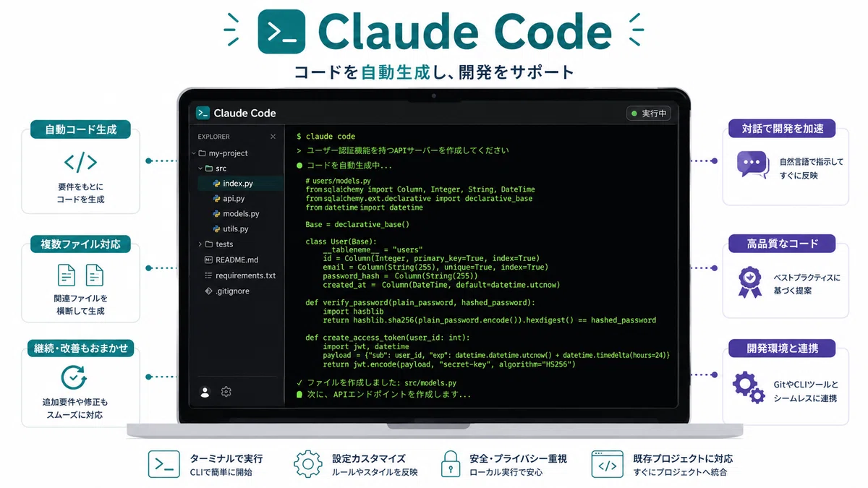Click the 開発環境と連携 label

780,348
